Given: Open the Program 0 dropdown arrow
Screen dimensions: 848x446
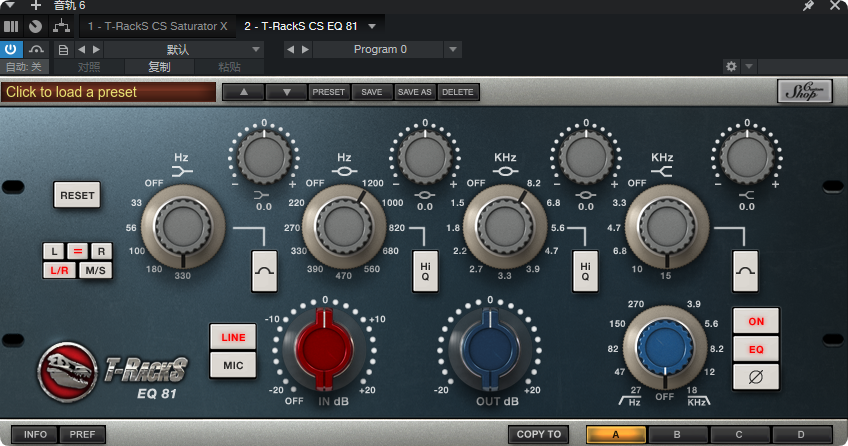Looking at the screenshot, I should [x=453, y=50].
